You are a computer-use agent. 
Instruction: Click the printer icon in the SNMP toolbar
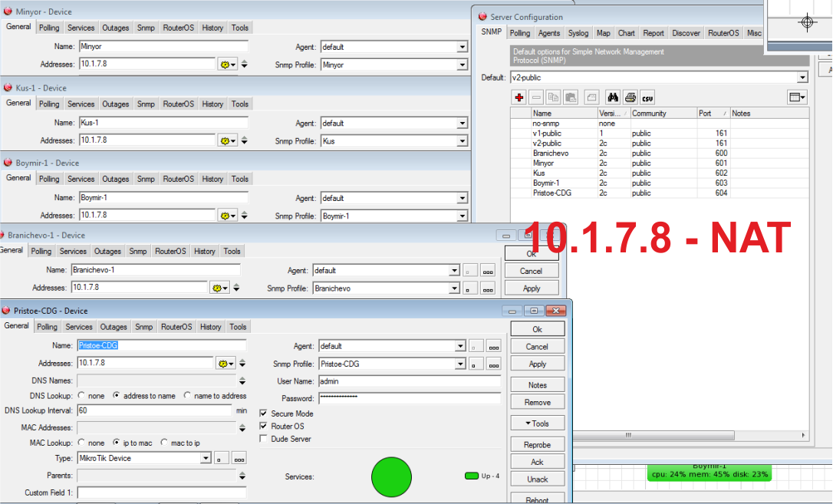630,97
